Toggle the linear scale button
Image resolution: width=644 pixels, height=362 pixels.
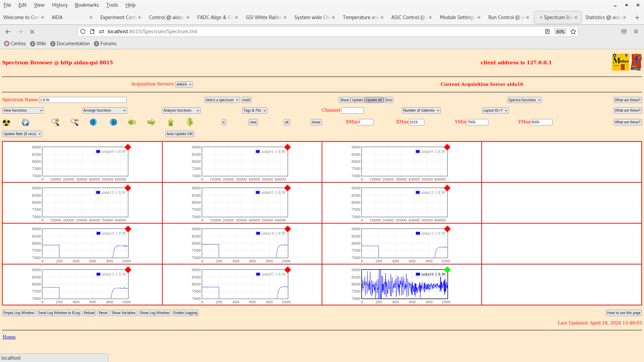click(316, 122)
